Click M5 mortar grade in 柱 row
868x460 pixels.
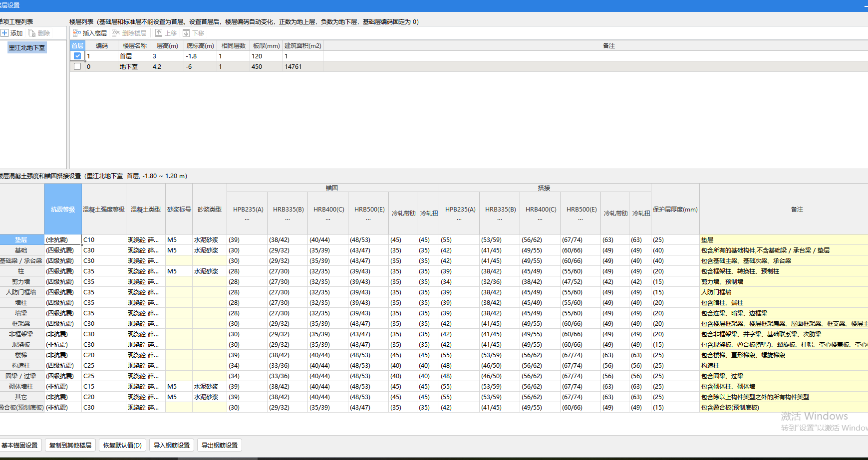[x=179, y=271]
